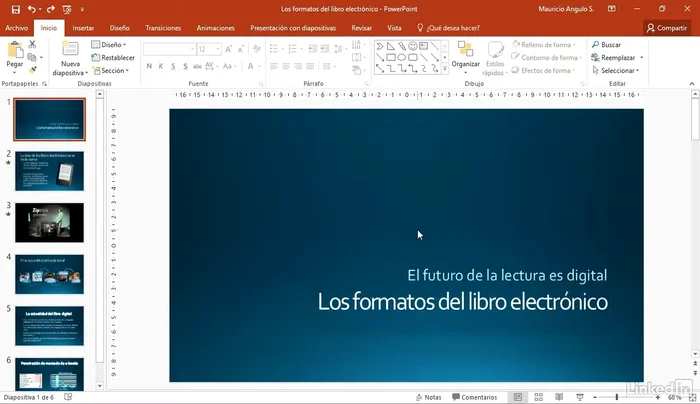Switch to Reading view icon
700x404 pixels.
559,397
